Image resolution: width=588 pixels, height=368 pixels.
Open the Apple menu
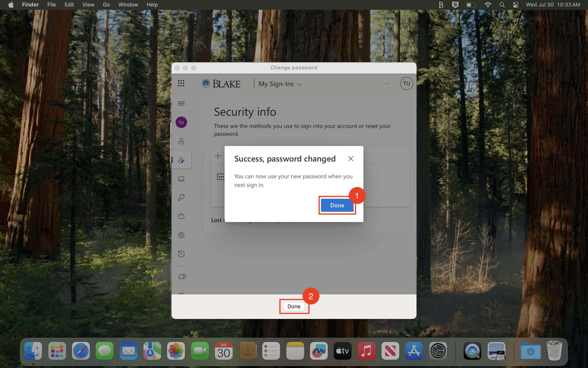pyautogui.click(x=11, y=5)
